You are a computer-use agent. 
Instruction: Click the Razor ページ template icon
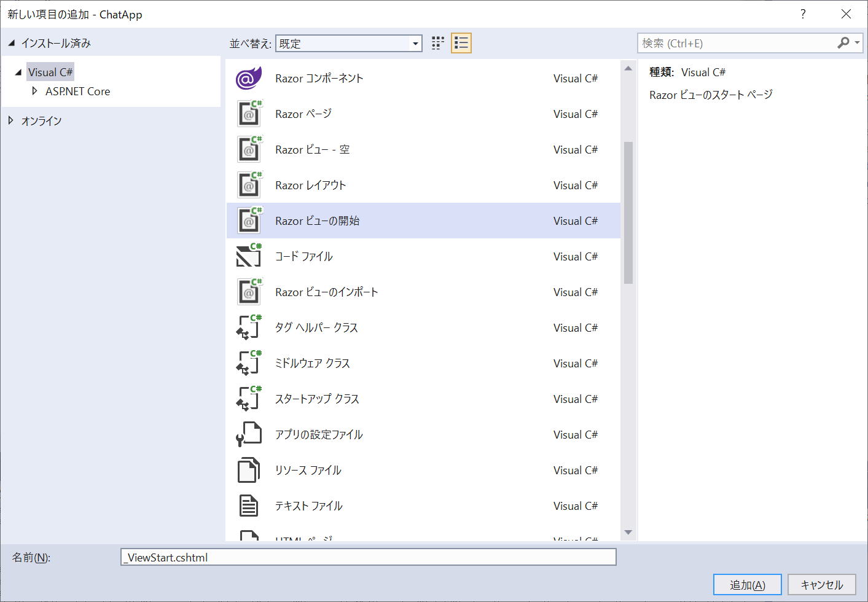pos(249,114)
